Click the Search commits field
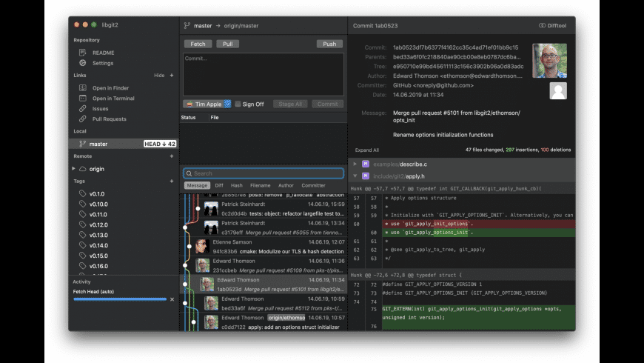Viewport: 644px width, 363px height. (264, 173)
